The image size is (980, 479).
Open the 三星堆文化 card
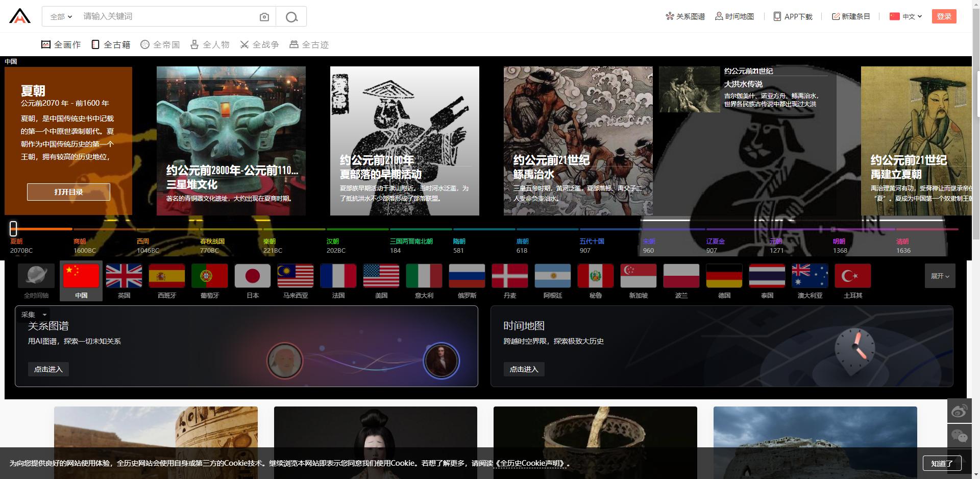231,141
